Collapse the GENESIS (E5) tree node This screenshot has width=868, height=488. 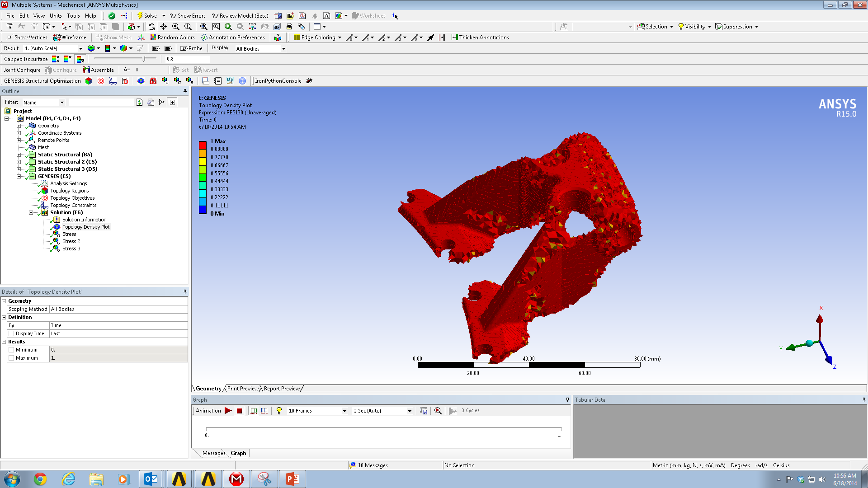click(19, 176)
